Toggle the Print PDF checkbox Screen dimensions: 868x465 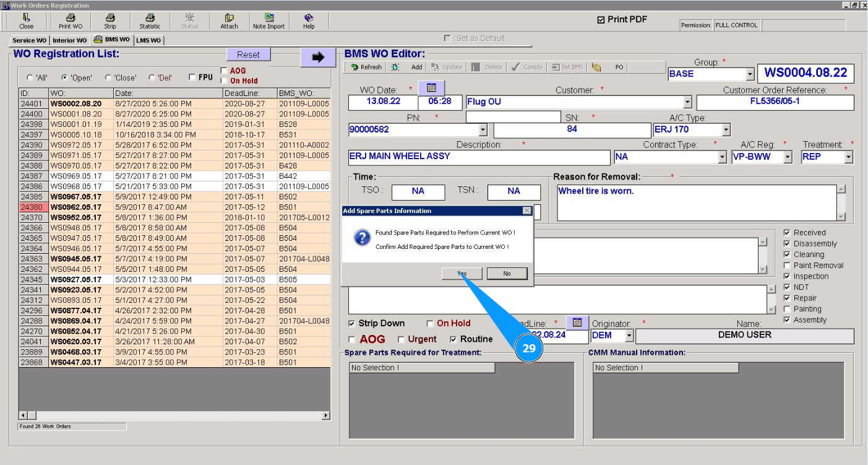(601, 20)
